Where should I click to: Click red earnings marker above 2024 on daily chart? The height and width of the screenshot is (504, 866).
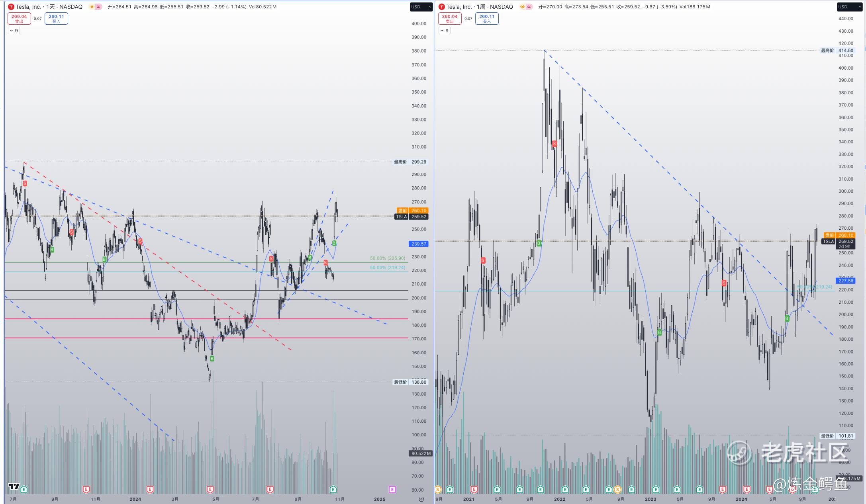tap(150, 489)
